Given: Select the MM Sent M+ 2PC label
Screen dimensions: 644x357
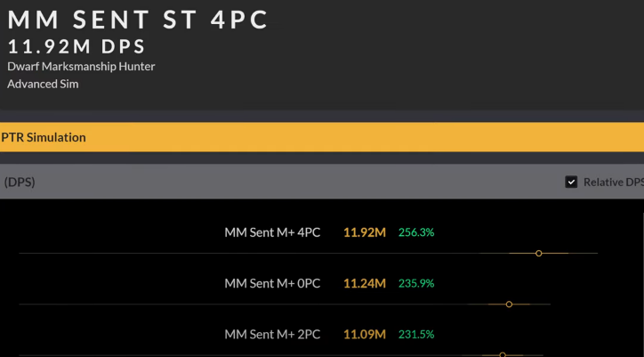Looking at the screenshot, I should coord(272,335).
